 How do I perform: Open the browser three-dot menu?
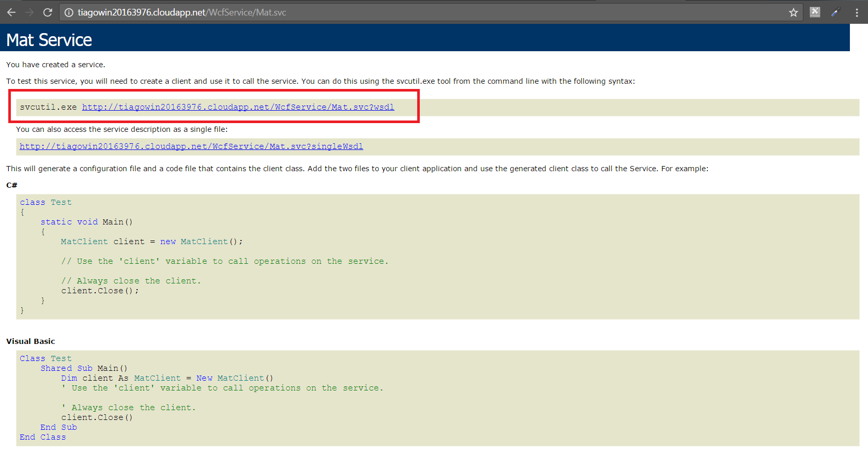click(857, 12)
